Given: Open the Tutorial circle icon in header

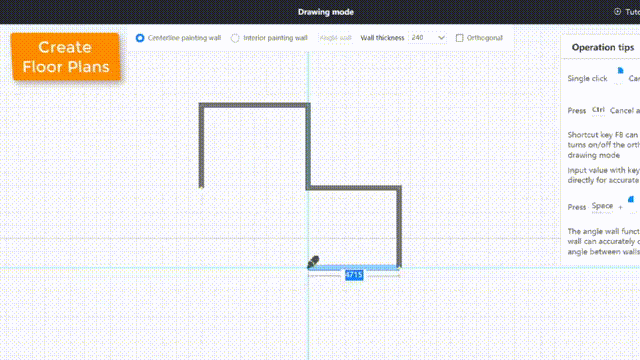Looking at the screenshot, I should pyautogui.click(x=618, y=11).
